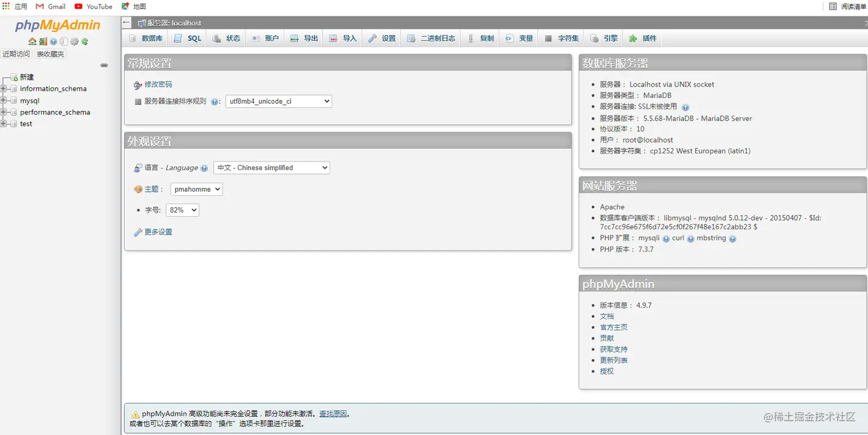Viewport: 868px width, 435px height.
Task: Switch to the 导出 export tab
Action: (304, 39)
